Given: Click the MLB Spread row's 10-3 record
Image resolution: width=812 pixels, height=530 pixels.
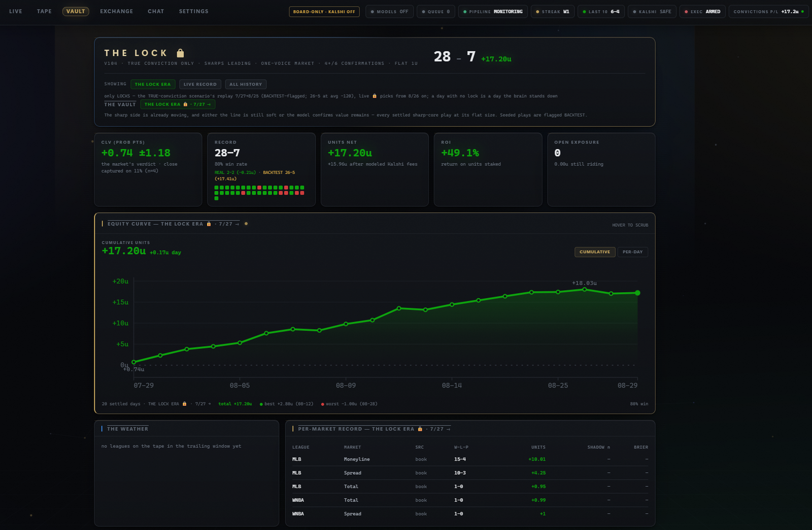Looking at the screenshot, I should coord(460,473).
